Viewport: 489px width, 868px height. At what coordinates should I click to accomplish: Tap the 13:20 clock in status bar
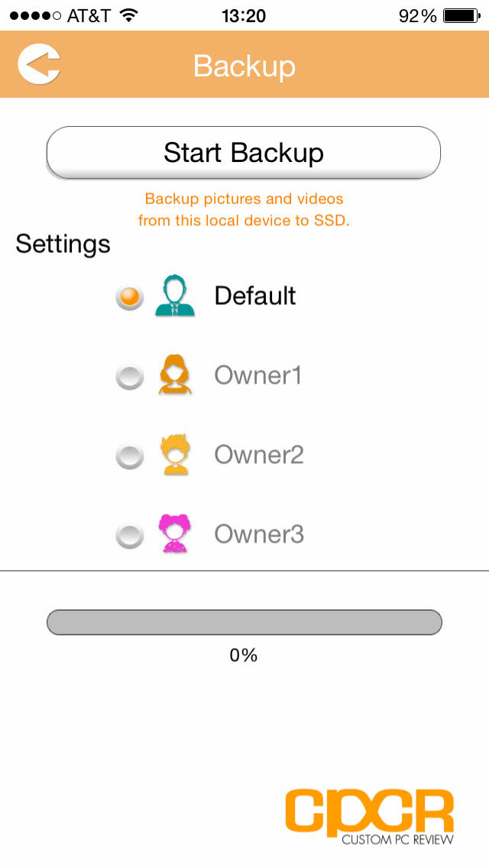pos(244,16)
